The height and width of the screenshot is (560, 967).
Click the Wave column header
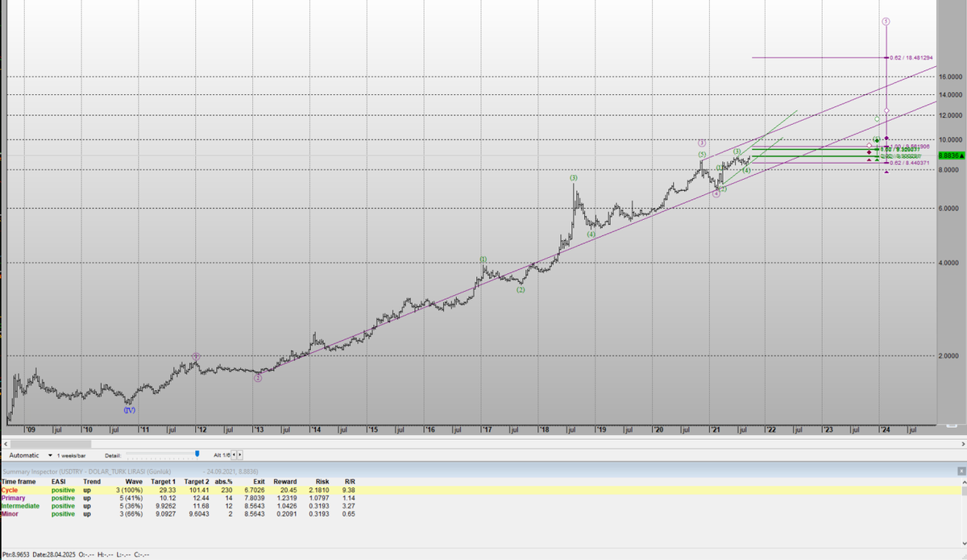[x=135, y=481]
